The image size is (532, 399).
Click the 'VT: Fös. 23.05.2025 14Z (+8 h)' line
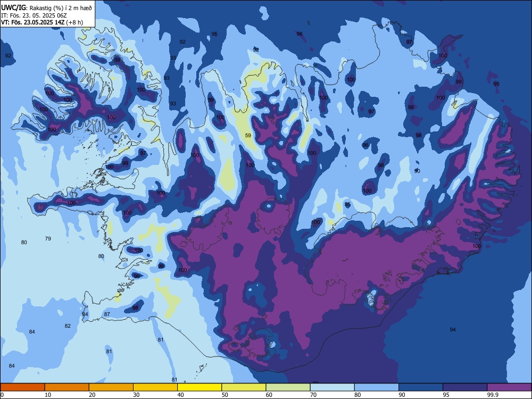(42, 22)
